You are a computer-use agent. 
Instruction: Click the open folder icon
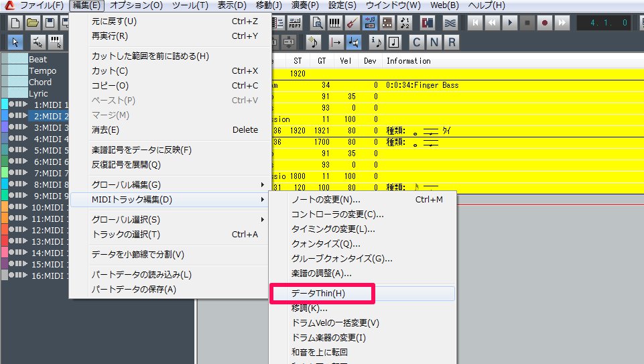click(33, 23)
